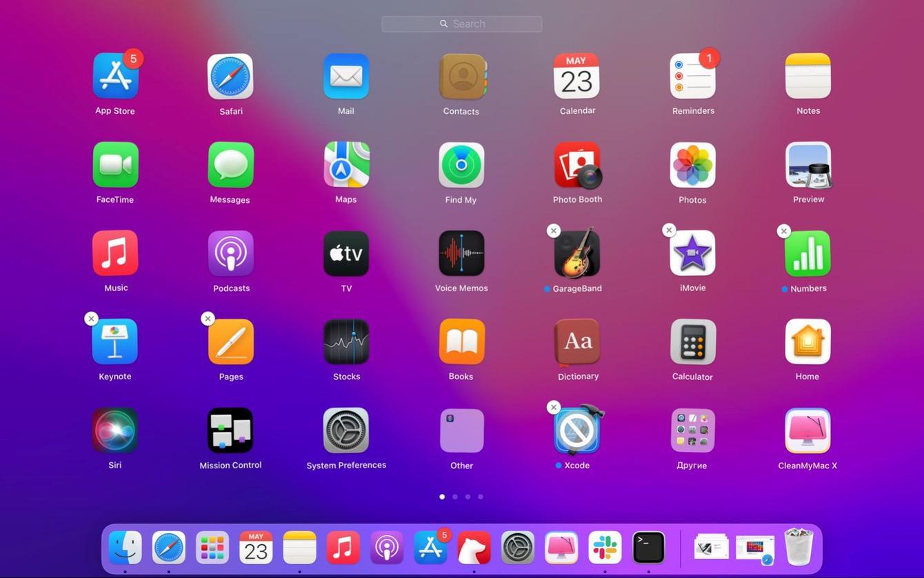The width and height of the screenshot is (924, 578).
Task: Start the FaceTime app
Action: pos(115,165)
